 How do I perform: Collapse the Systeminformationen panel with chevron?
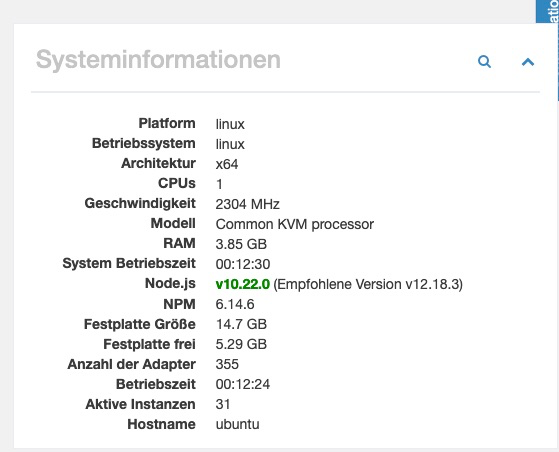528,62
